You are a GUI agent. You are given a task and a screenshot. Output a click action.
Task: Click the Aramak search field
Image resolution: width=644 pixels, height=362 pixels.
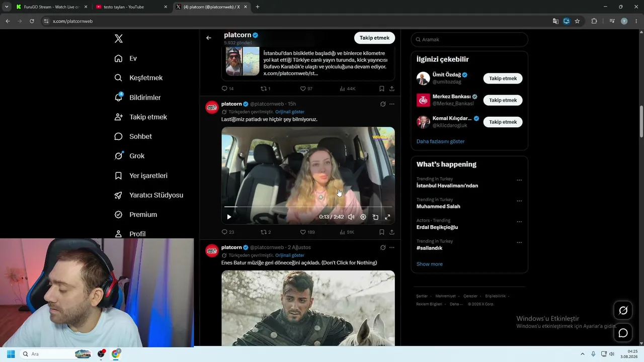click(x=469, y=39)
